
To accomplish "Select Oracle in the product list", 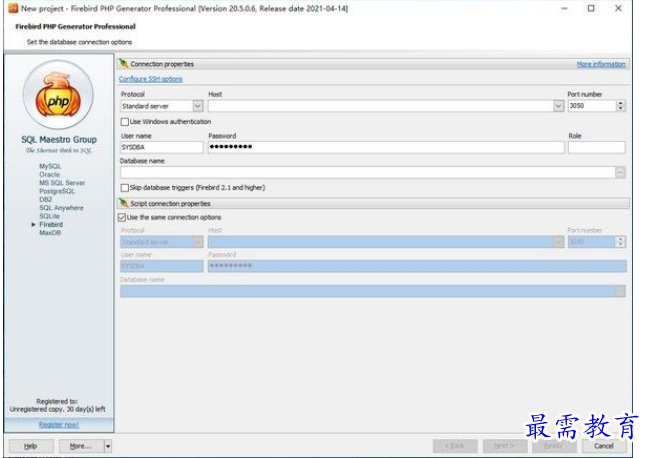I will pyautogui.click(x=50, y=175).
